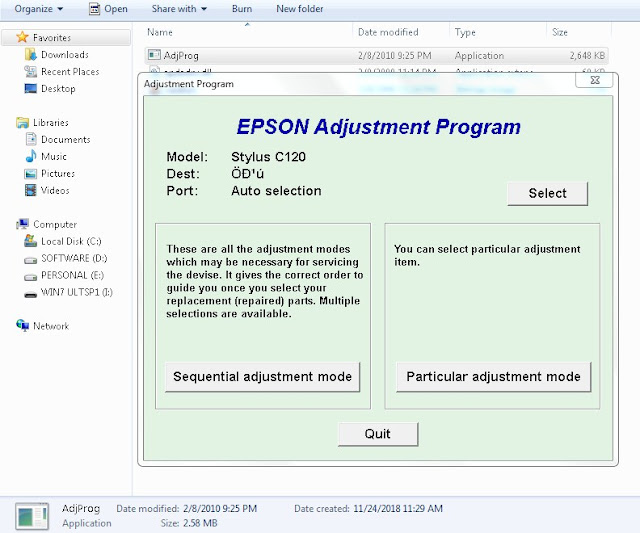The width and height of the screenshot is (640, 533).
Task: Select AdjProg file name in list
Action: coord(181,56)
